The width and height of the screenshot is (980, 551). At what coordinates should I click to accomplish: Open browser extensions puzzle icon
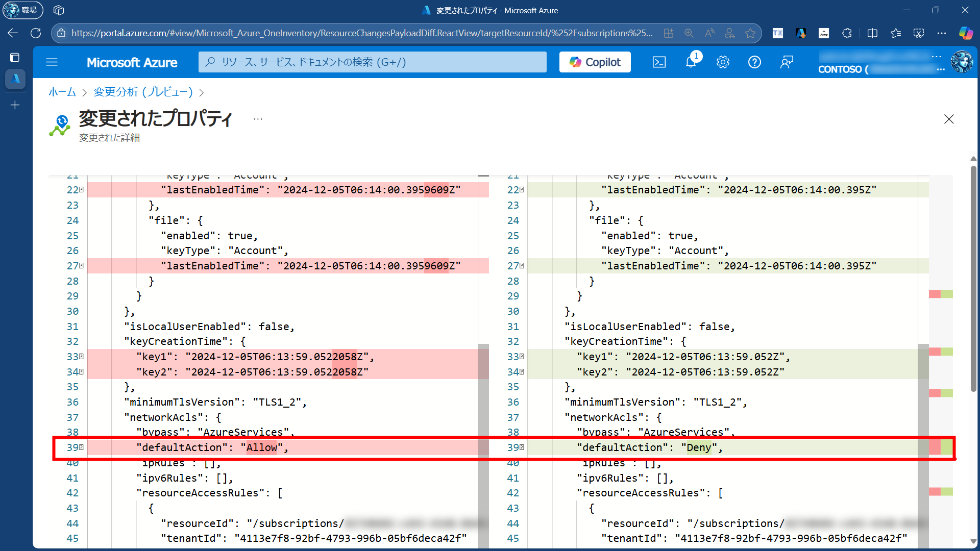pos(847,33)
